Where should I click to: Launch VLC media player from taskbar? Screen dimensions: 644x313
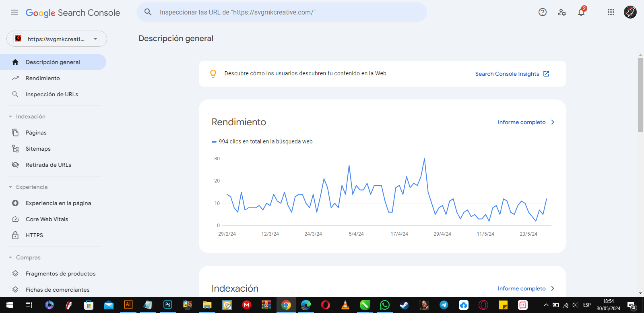[345, 305]
